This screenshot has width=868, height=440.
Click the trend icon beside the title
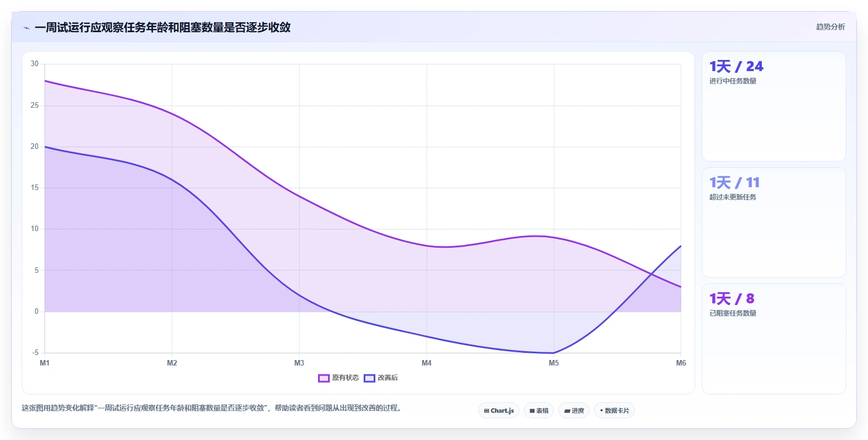click(x=26, y=28)
